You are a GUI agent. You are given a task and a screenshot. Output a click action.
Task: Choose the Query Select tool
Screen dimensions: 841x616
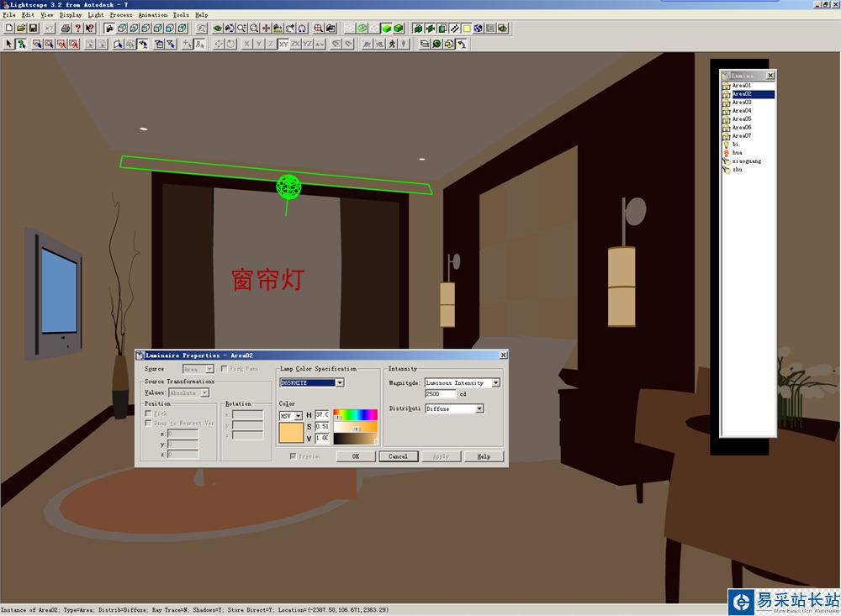(21, 44)
